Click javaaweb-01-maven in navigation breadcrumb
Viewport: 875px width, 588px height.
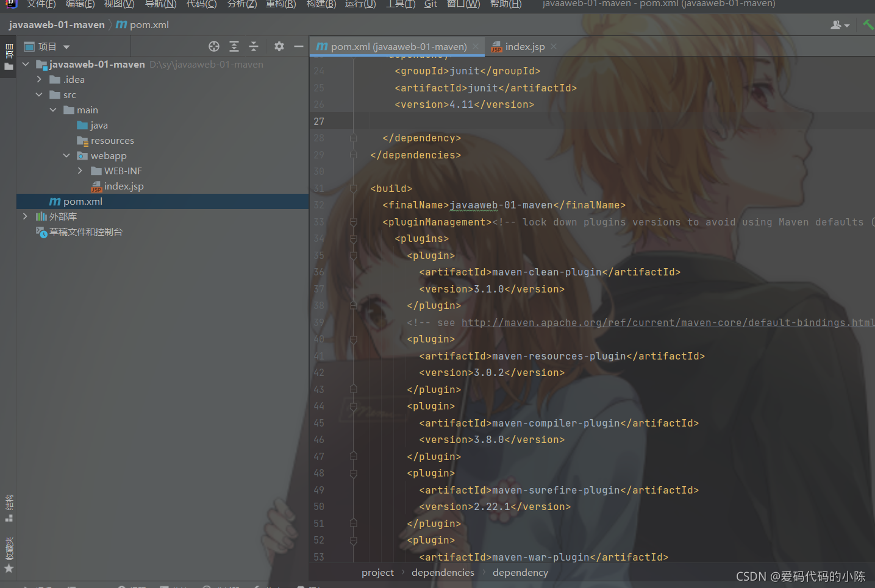tap(57, 25)
